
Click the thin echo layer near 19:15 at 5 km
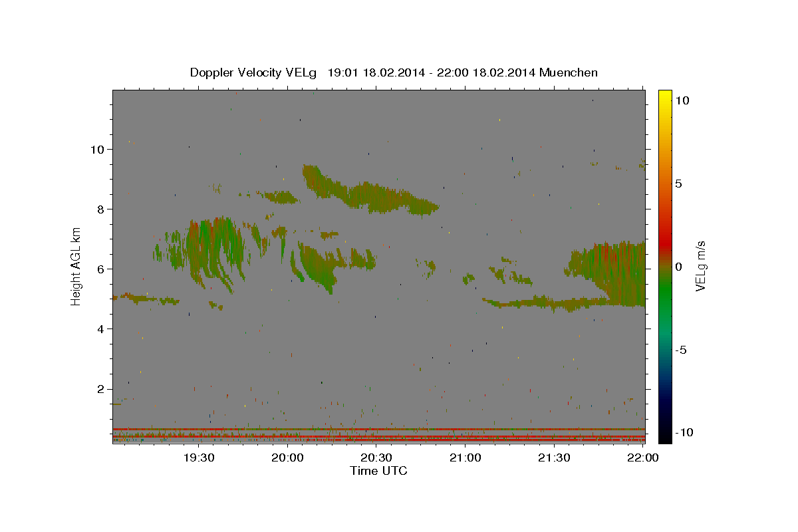pyautogui.click(x=146, y=299)
